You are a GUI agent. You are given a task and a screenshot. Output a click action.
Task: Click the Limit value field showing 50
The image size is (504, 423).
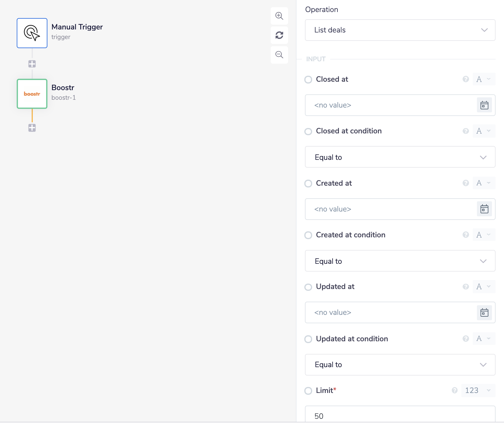(x=400, y=416)
